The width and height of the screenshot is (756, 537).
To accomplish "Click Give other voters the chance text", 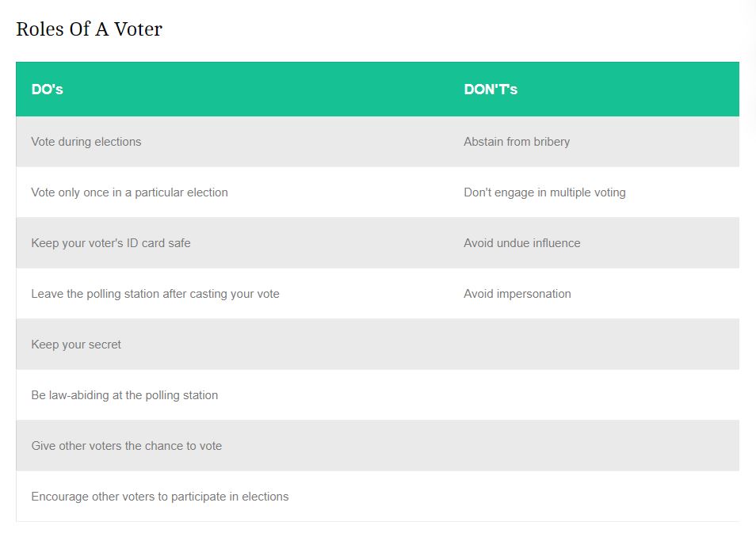I will [x=127, y=446].
